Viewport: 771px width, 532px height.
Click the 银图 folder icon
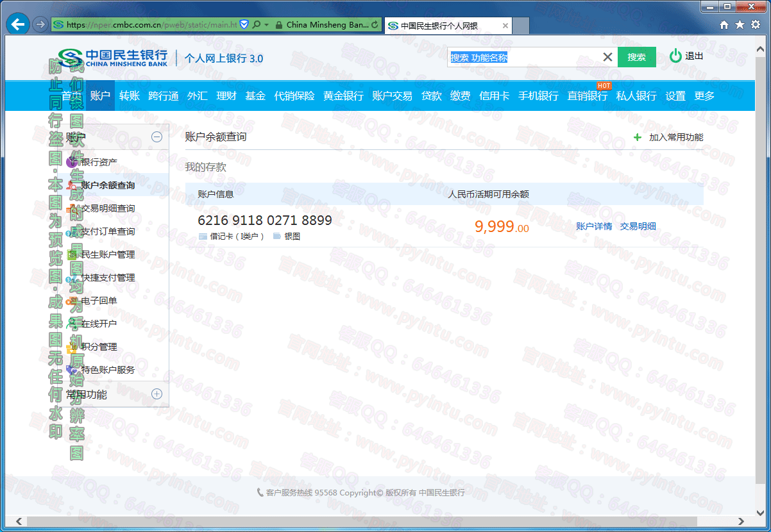click(277, 237)
